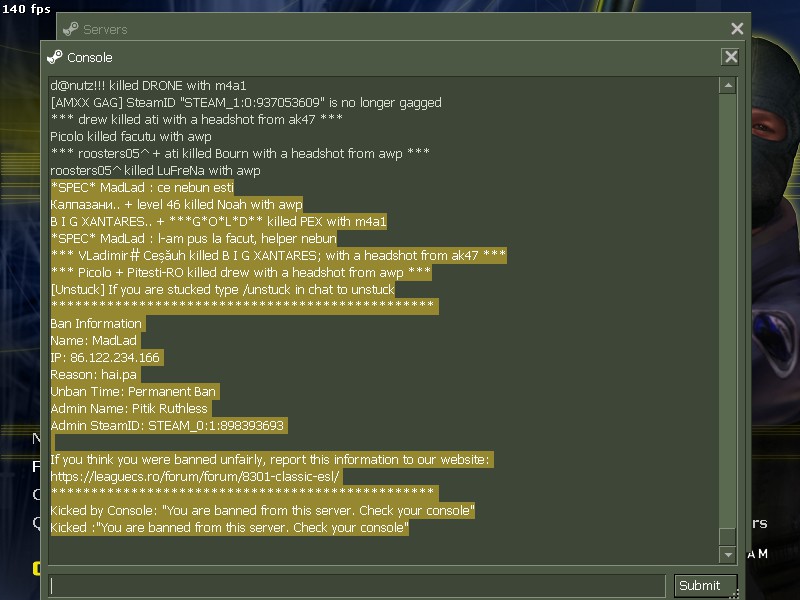Click the Submit button
Screen dimensions: 800x600
(705, 585)
